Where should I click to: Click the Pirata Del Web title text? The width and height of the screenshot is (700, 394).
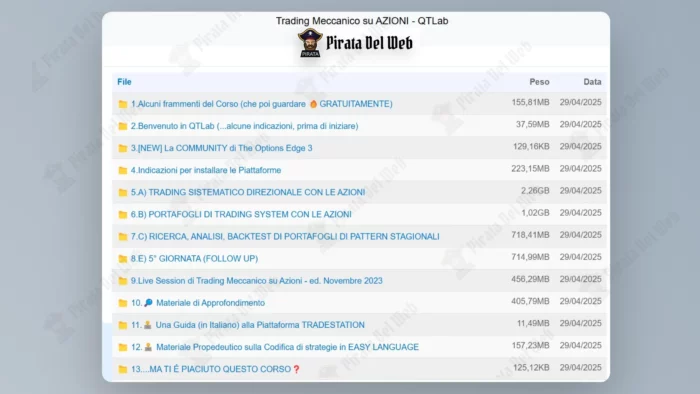pyautogui.click(x=369, y=43)
